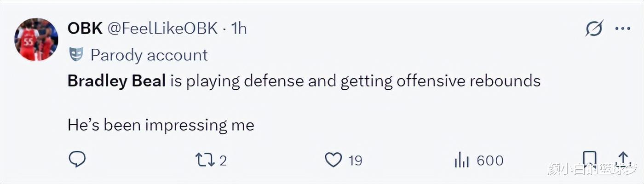Open the OBK profile picture
Image resolution: width=644 pixels, height=184 pixels.
pos(36,40)
